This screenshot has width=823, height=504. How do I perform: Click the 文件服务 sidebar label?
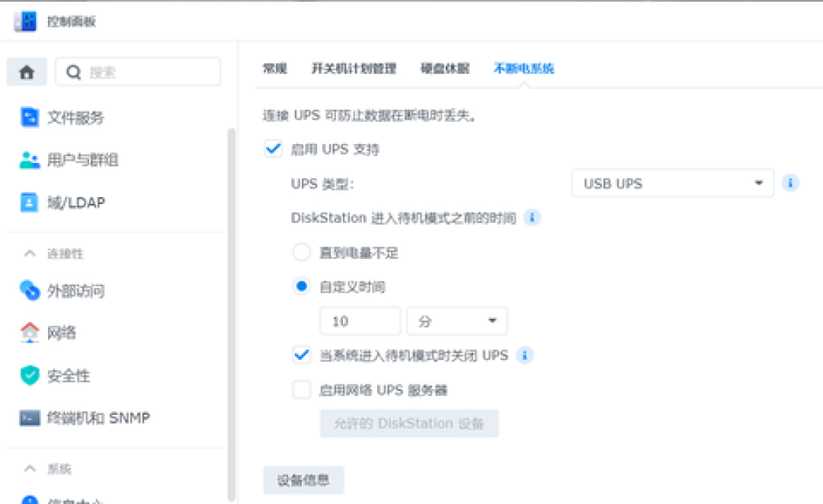(x=75, y=117)
